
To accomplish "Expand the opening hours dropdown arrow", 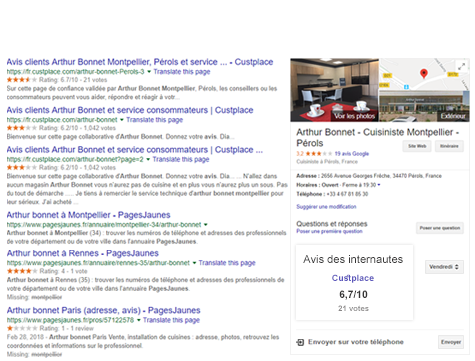I will (379, 185).
